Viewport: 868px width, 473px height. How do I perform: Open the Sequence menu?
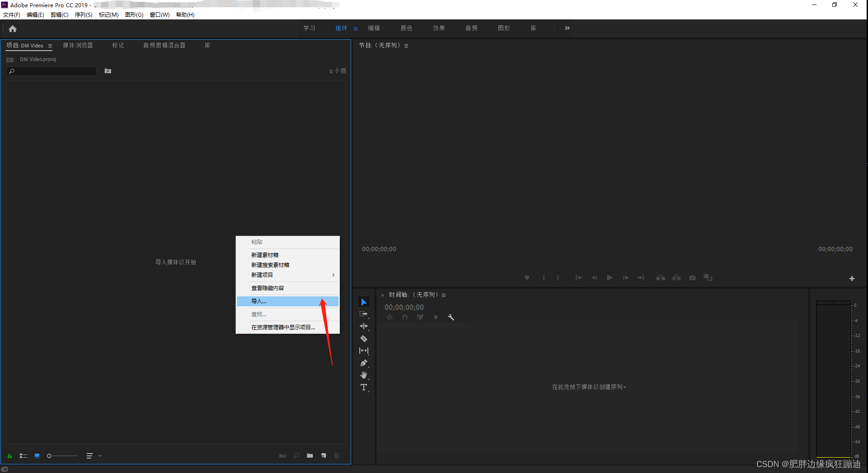84,15
